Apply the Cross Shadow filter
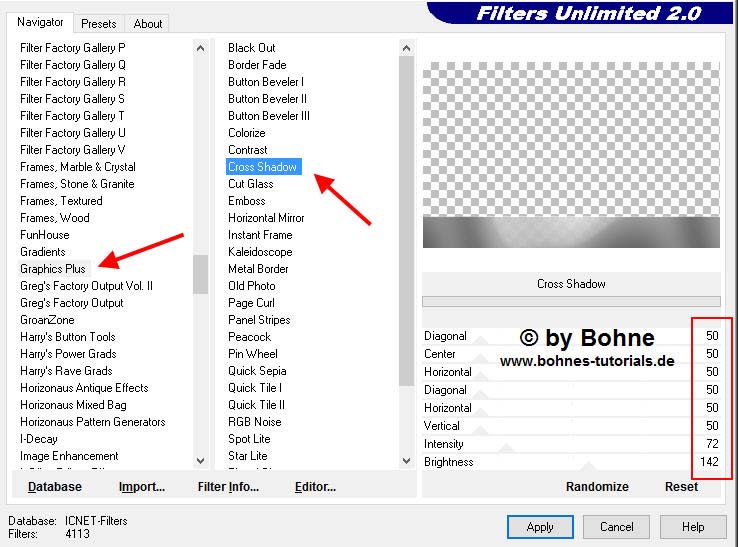Image resolution: width=738 pixels, height=547 pixels. 540,527
